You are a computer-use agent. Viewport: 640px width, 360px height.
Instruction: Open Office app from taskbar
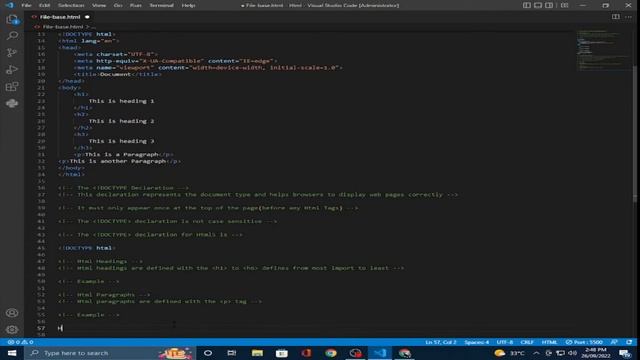(306, 353)
